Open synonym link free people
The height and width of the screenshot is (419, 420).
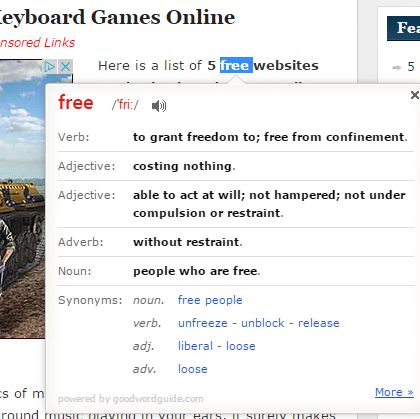[210, 300]
